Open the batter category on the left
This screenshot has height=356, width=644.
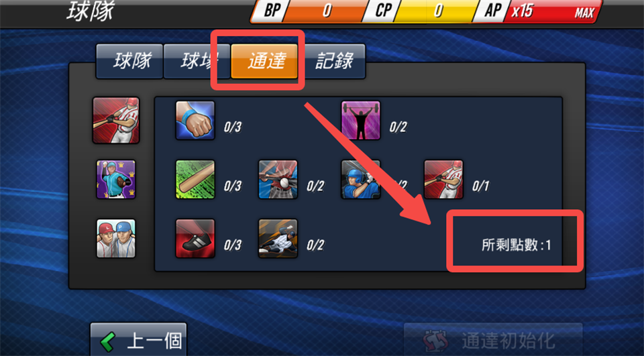(x=116, y=120)
